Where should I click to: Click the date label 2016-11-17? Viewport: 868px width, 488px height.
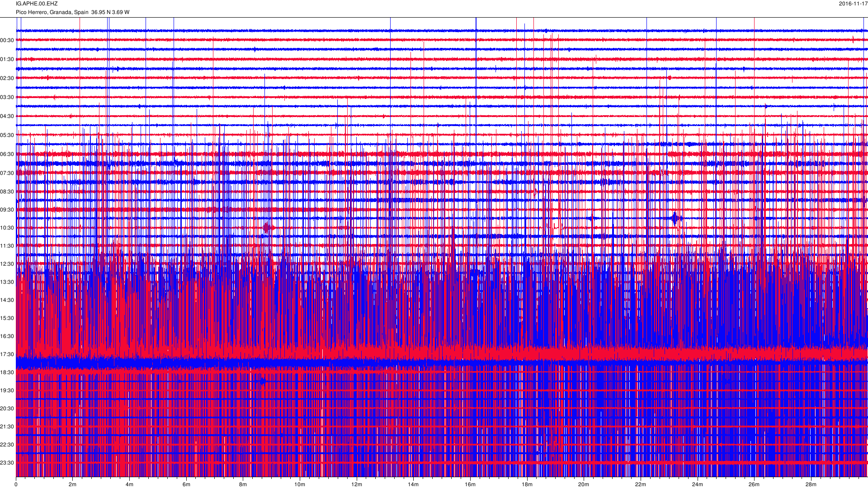pos(853,4)
